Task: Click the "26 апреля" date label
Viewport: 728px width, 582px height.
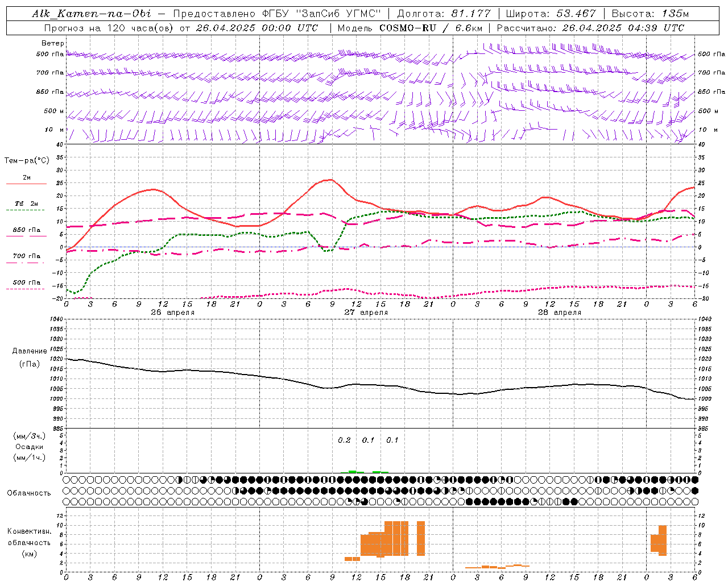Action: pos(173,313)
